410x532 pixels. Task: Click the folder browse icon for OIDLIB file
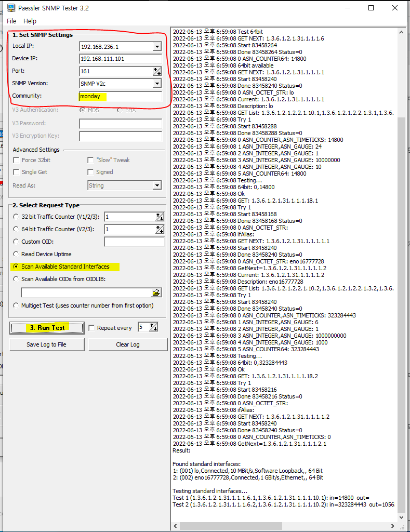[x=156, y=292]
